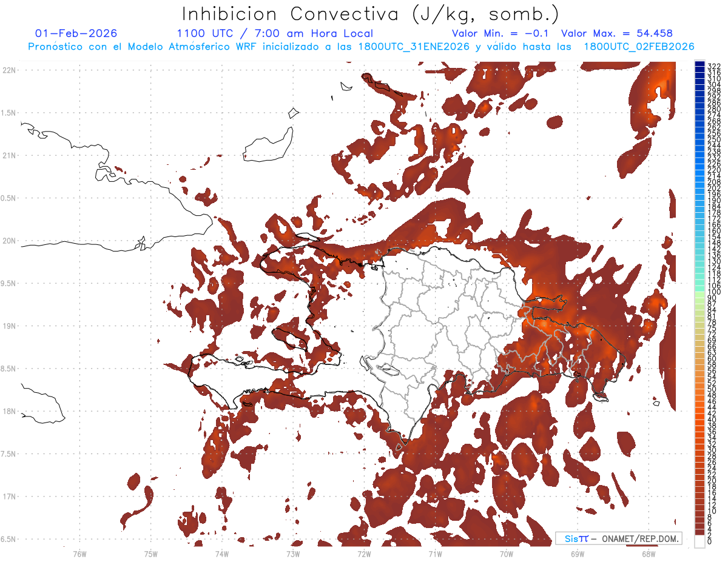The height and width of the screenshot is (562, 728).
Task: Click the '18N' latitude label
Action: 9,411
